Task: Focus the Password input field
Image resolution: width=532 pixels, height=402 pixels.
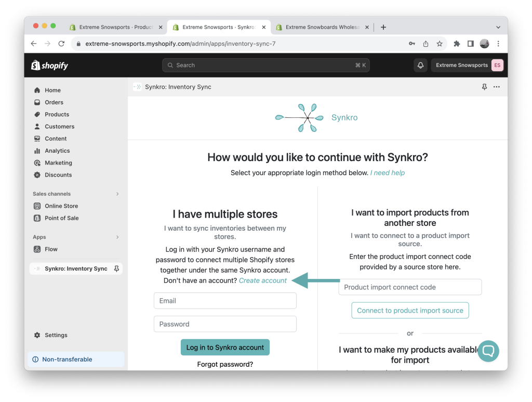Action: 225,324
